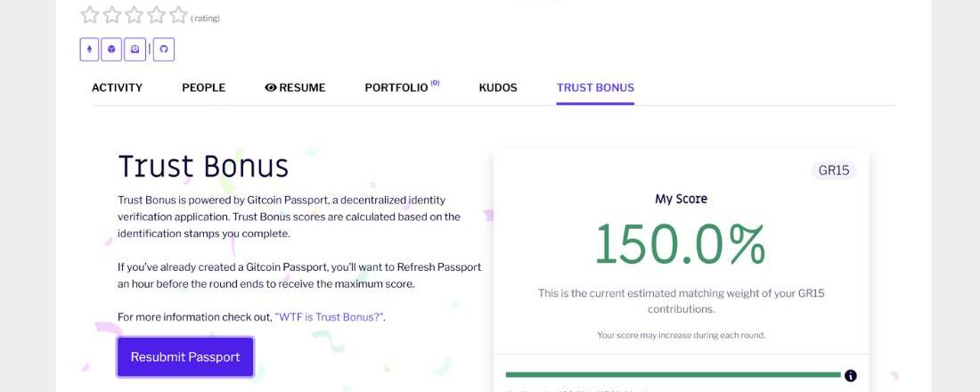Open the GitHub profile icon
The height and width of the screenshot is (392, 980).
click(x=163, y=49)
